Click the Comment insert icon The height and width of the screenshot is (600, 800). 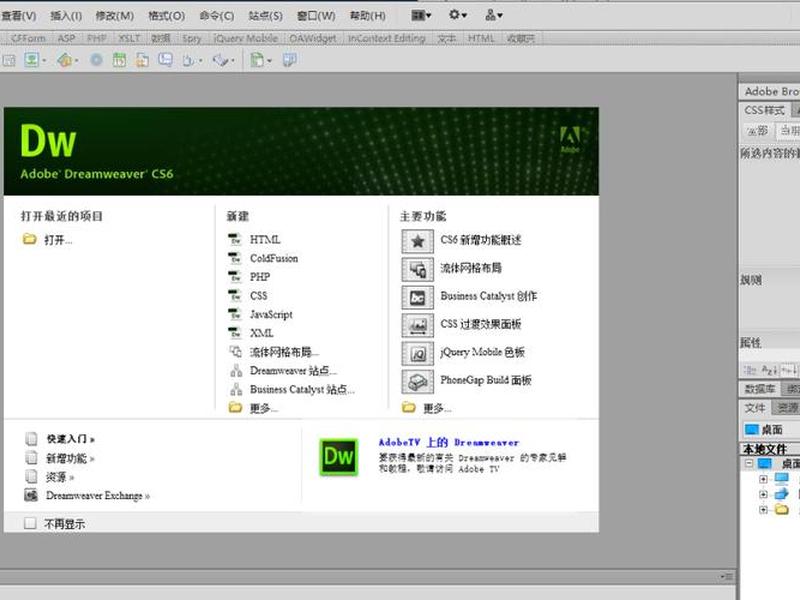coord(165,60)
